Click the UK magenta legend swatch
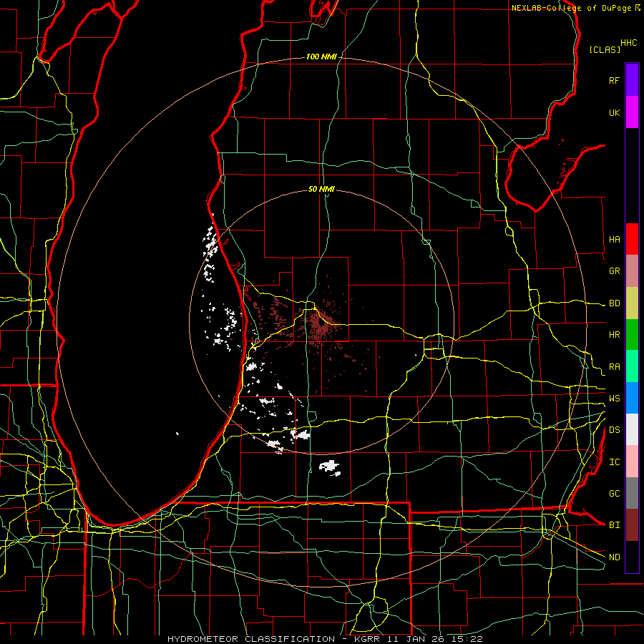The width and height of the screenshot is (644, 644). point(632,112)
